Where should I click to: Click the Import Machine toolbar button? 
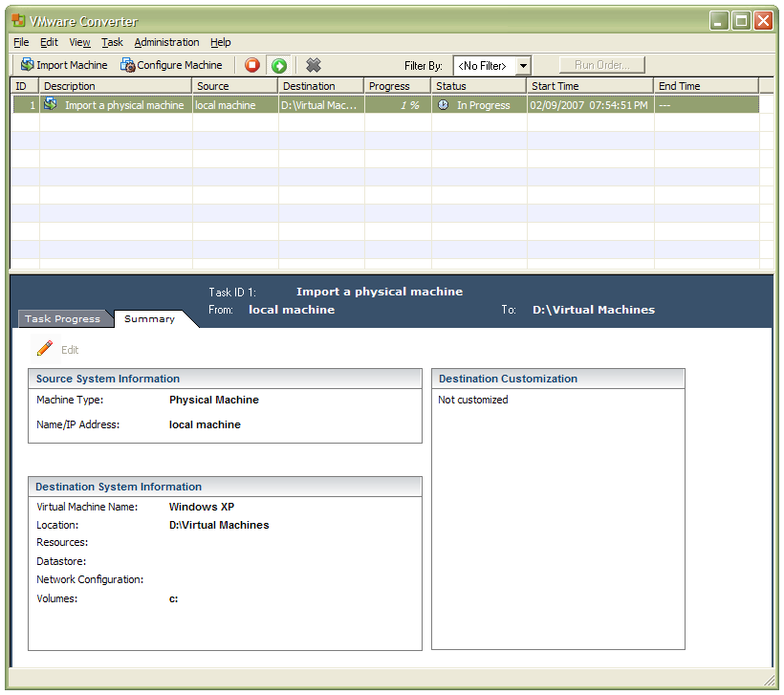(63, 65)
